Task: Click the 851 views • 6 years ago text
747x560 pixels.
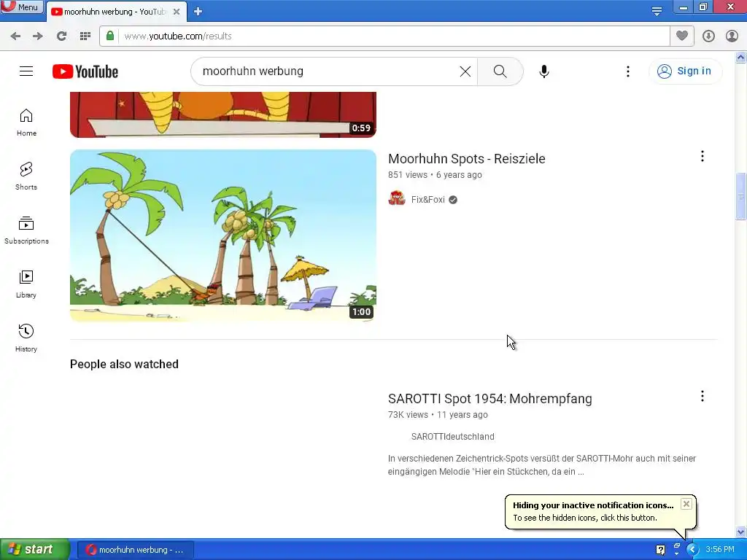Action: tap(435, 175)
